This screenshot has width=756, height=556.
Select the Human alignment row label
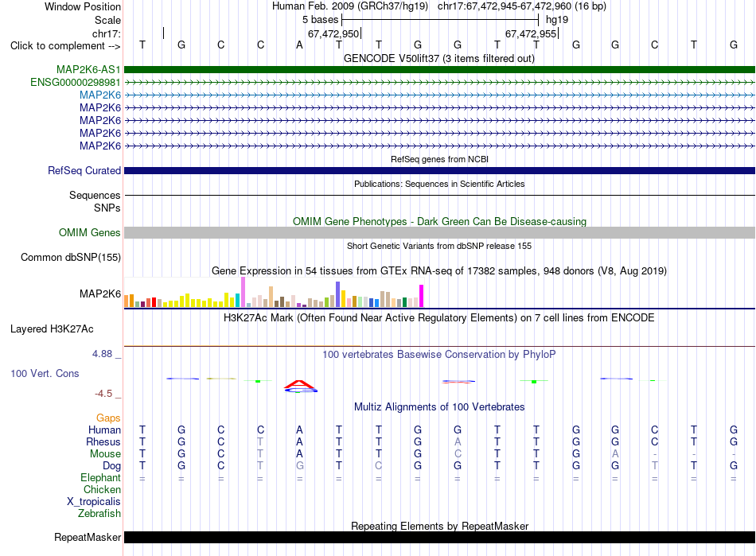click(104, 430)
